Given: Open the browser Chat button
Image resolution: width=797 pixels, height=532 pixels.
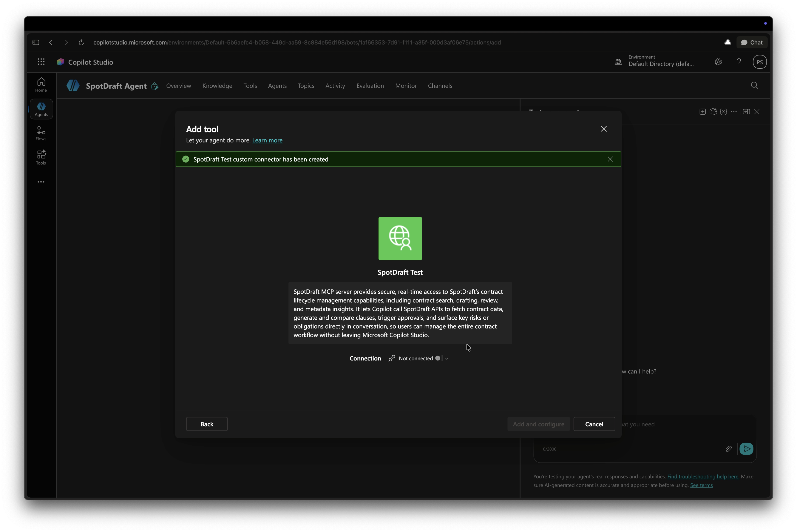Looking at the screenshot, I should point(752,42).
